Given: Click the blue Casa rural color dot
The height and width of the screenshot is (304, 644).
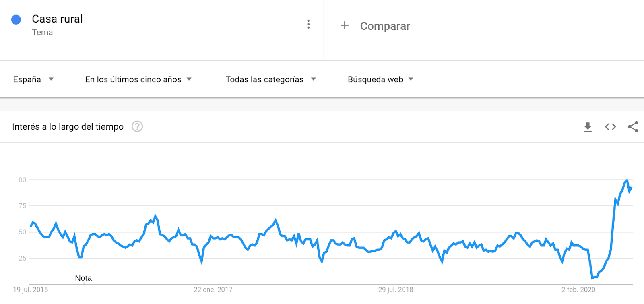Looking at the screenshot, I should point(16,19).
